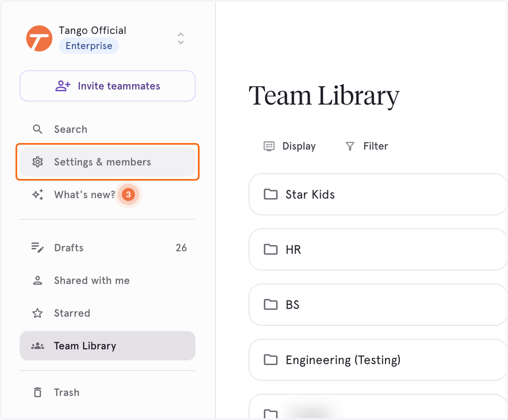
Task: Click the Enterprise plan badge
Action: pyautogui.click(x=89, y=46)
